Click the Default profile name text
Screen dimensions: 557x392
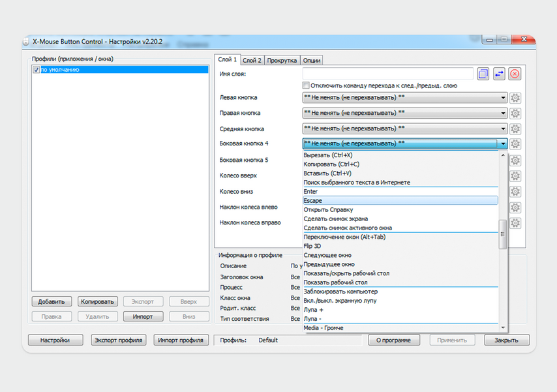[268, 340]
